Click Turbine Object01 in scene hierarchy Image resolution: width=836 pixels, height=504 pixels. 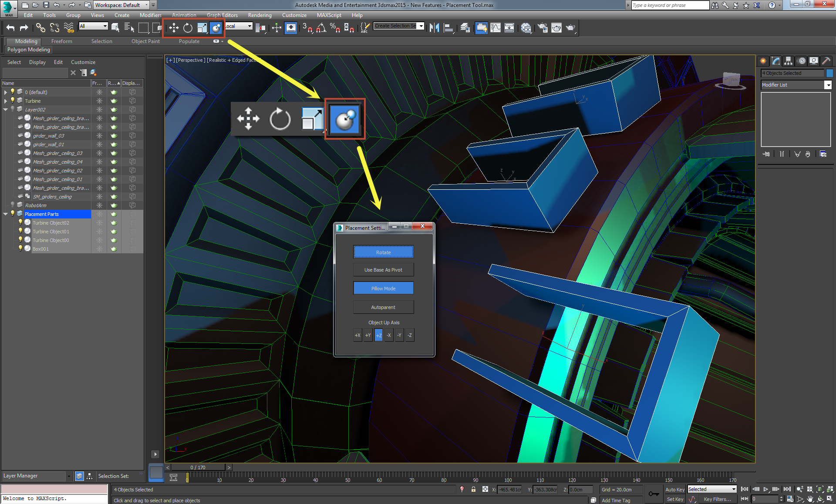click(51, 232)
